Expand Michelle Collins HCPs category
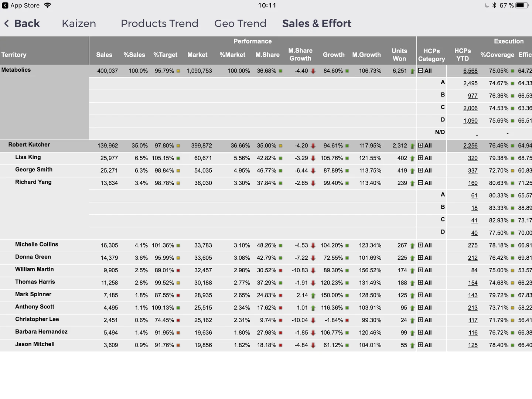This screenshot has width=532, height=399. [420, 245]
